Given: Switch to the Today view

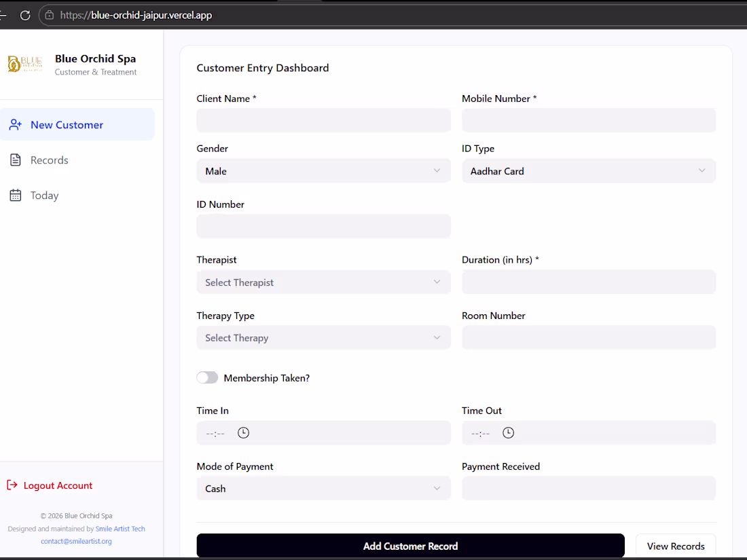Looking at the screenshot, I should point(43,195).
